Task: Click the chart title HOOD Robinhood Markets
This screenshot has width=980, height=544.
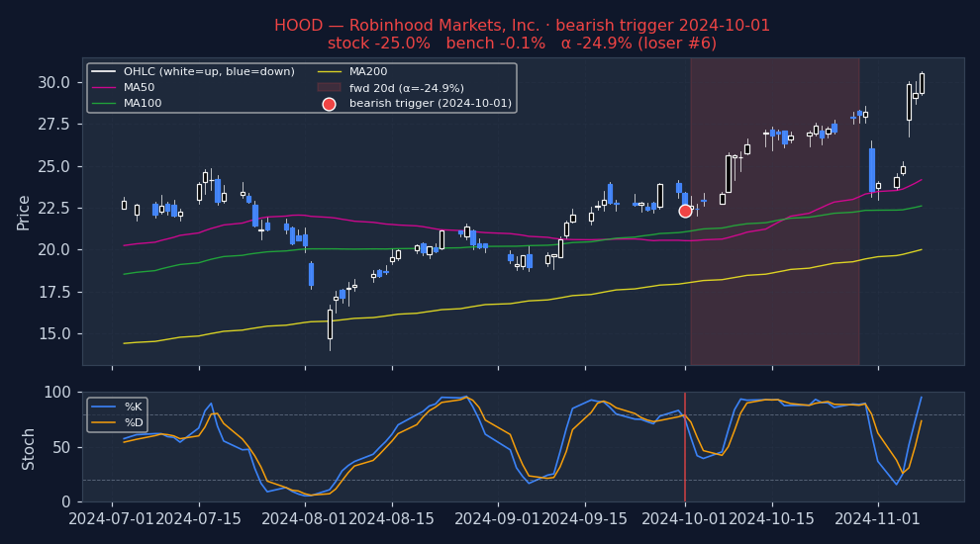Action: [x=407, y=26]
